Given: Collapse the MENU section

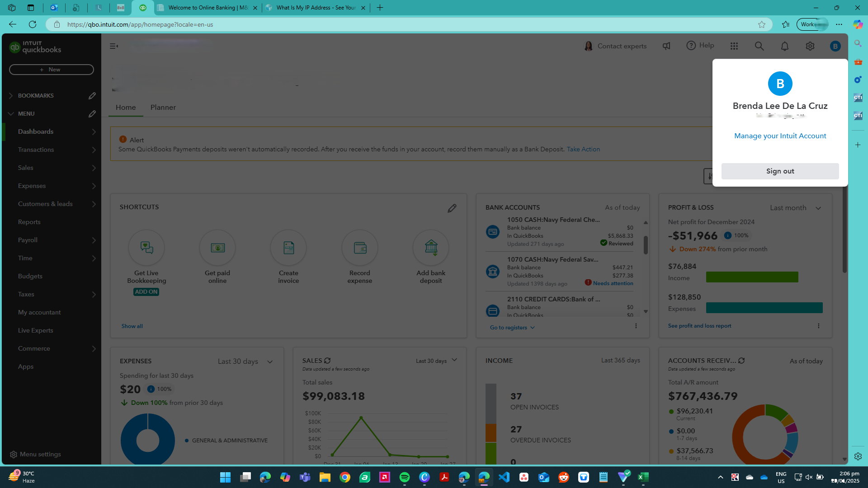Looking at the screenshot, I should (11, 114).
